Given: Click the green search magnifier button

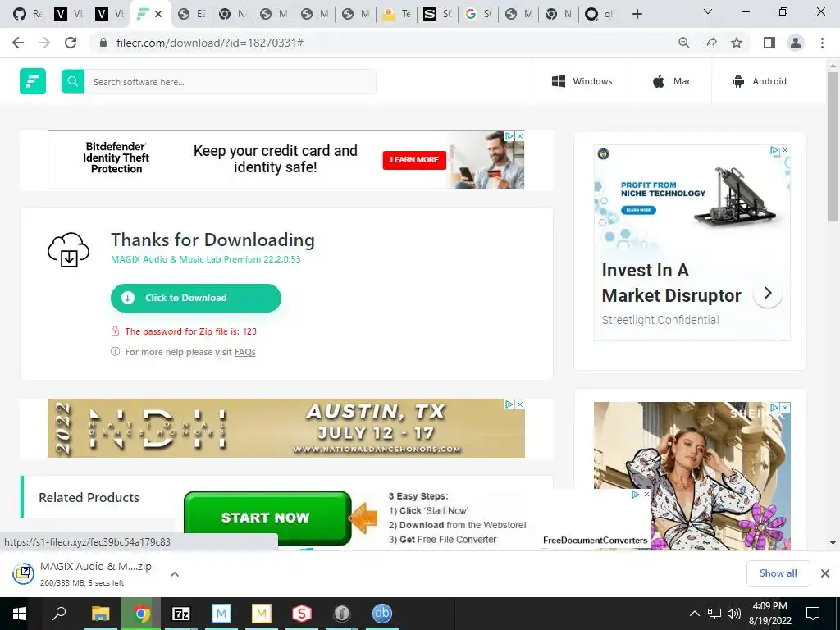Looking at the screenshot, I should 73,81.
